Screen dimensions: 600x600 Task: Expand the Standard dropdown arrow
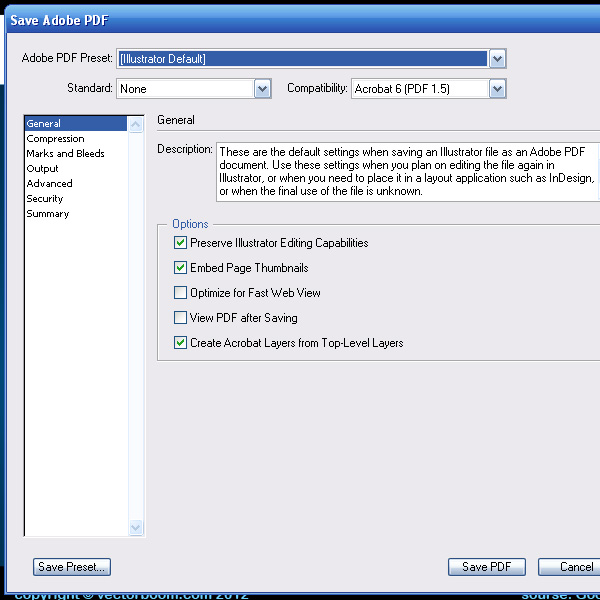[x=262, y=89]
